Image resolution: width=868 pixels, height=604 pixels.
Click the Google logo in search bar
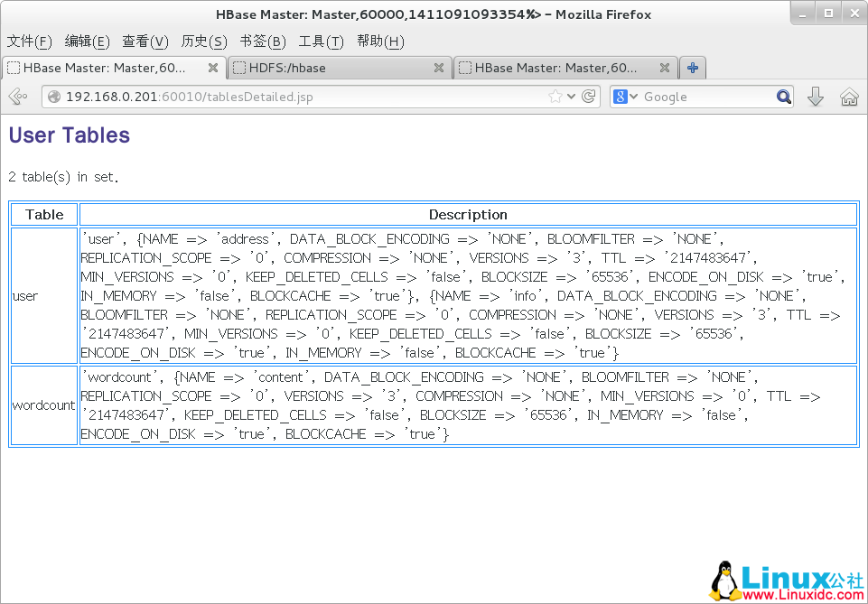pyautogui.click(x=621, y=97)
